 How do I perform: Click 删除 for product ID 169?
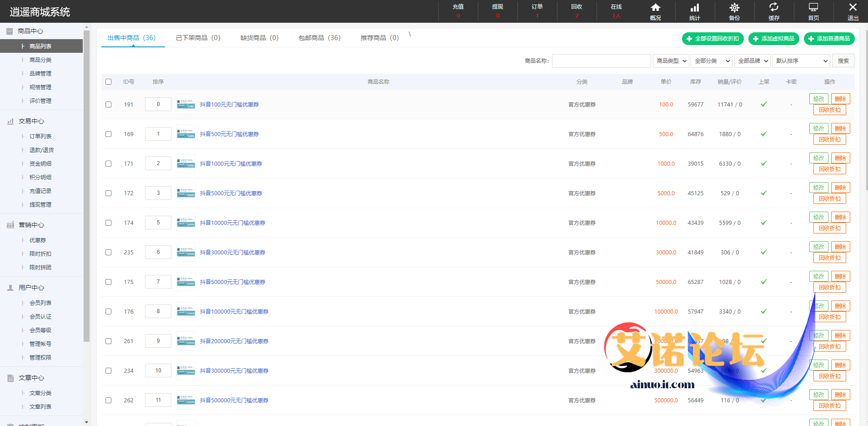coord(841,128)
